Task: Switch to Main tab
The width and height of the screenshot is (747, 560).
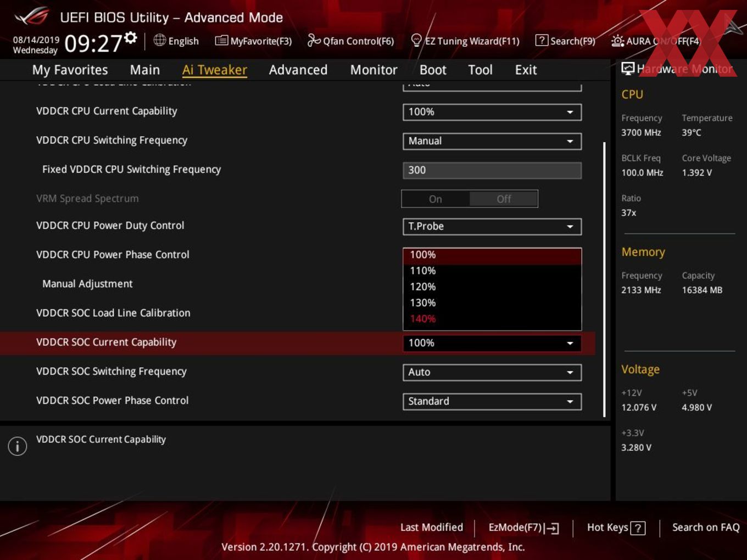Action: tap(145, 70)
